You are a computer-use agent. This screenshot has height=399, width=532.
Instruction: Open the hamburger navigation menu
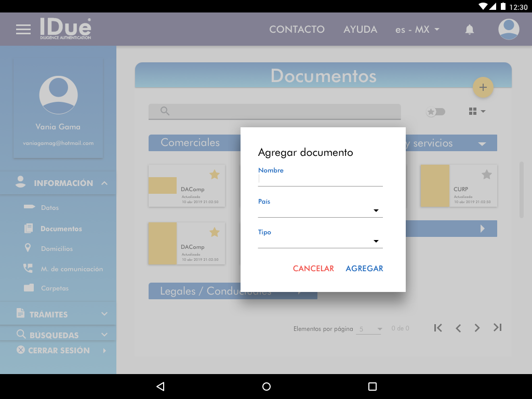click(x=23, y=29)
